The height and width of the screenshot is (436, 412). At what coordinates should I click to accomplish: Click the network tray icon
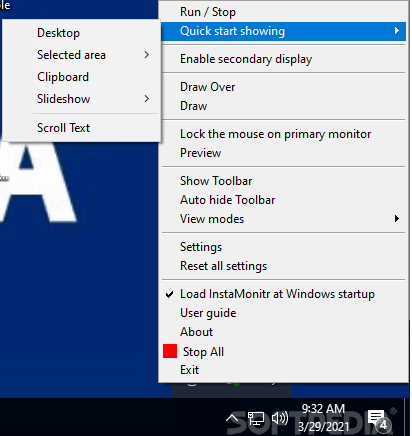tap(256, 418)
